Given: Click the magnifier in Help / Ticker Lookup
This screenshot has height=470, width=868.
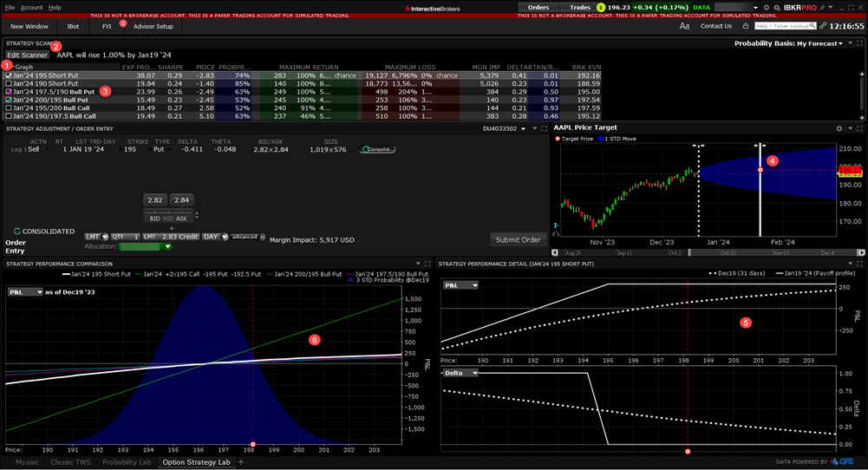Looking at the screenshot, I should coord(813,26).
